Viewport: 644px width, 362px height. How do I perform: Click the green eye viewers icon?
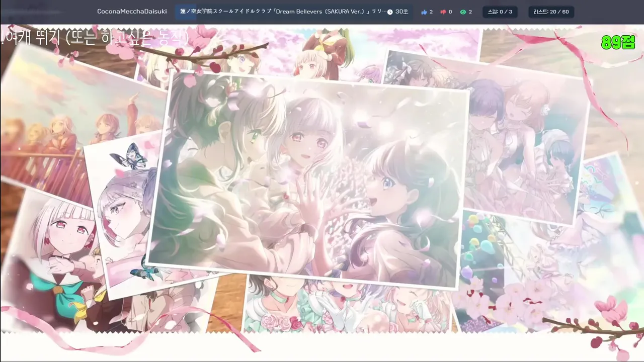pos(463,12)
